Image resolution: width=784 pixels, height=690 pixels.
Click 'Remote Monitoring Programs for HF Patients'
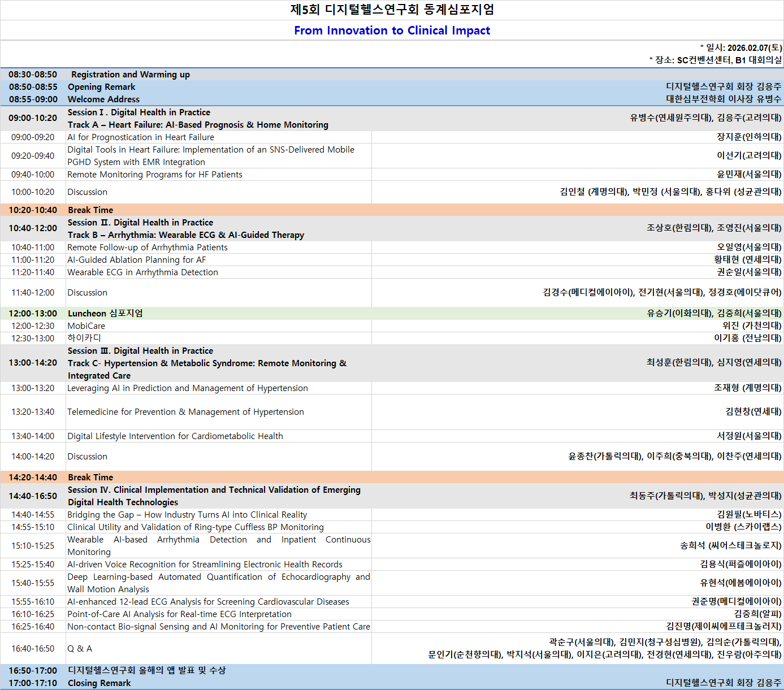154,175
